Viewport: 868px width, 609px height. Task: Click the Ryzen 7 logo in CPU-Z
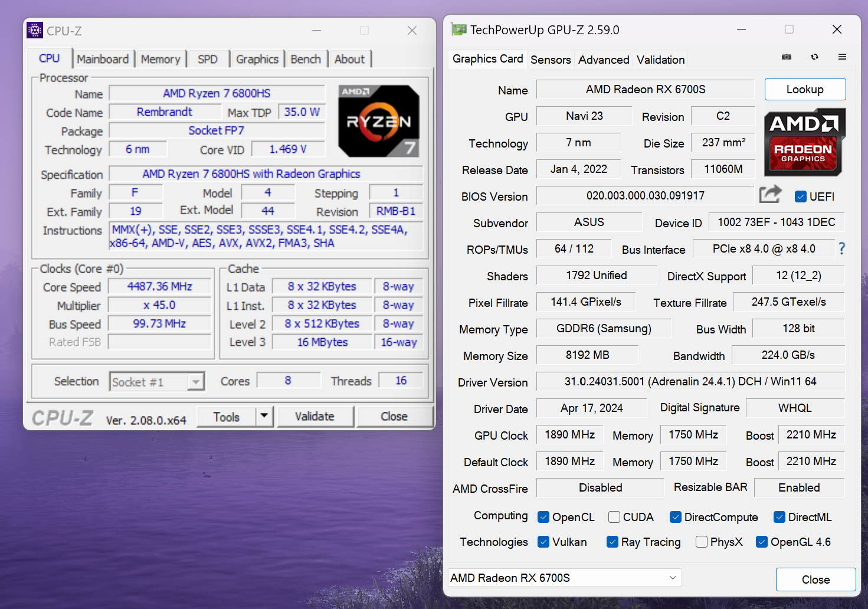pyautogui.click(x=379, y=121)
